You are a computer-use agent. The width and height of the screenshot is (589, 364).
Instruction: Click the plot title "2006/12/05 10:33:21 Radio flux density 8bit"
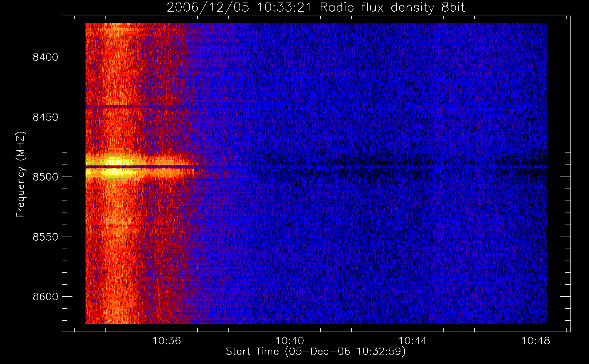(316, 7)
